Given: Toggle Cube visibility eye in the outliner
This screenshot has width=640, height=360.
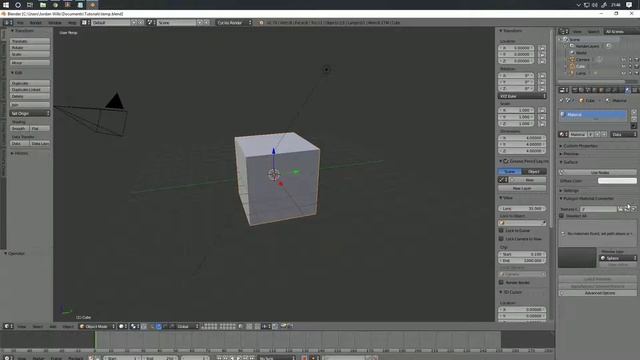Looking at the screenshot, I should (x=623, y=67).
